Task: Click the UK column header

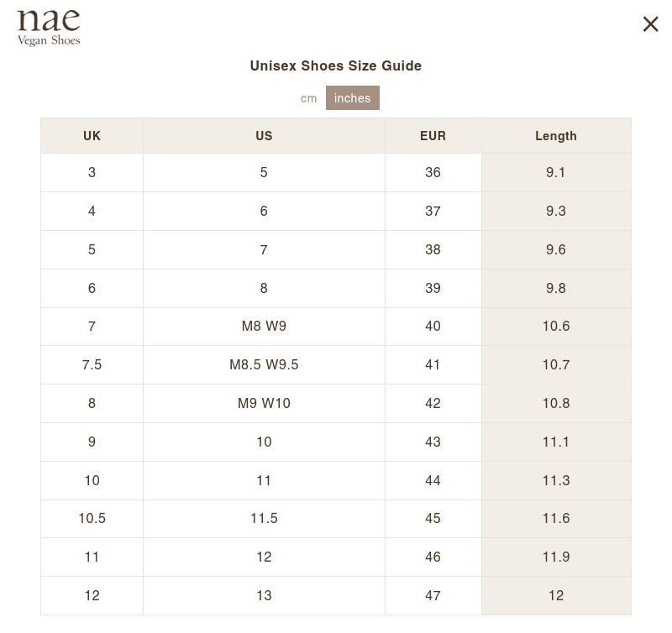Action: [x=92, y=136]
